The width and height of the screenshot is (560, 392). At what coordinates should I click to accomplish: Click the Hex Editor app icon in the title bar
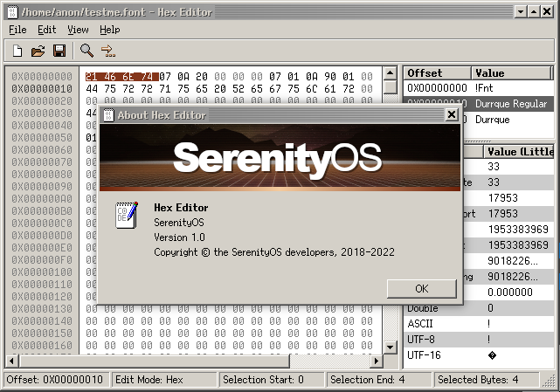click(11, 11)
